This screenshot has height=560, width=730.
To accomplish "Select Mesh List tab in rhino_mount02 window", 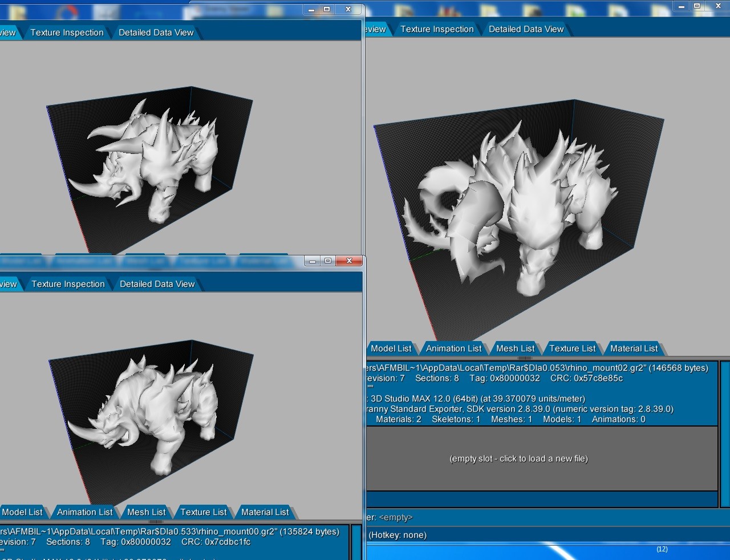I will (515, 348).
